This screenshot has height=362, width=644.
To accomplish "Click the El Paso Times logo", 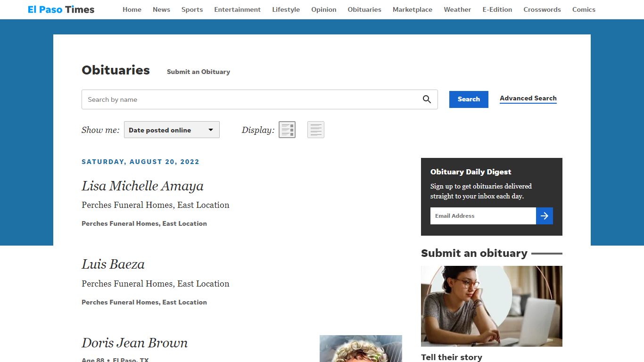I will tap(61, 9).
